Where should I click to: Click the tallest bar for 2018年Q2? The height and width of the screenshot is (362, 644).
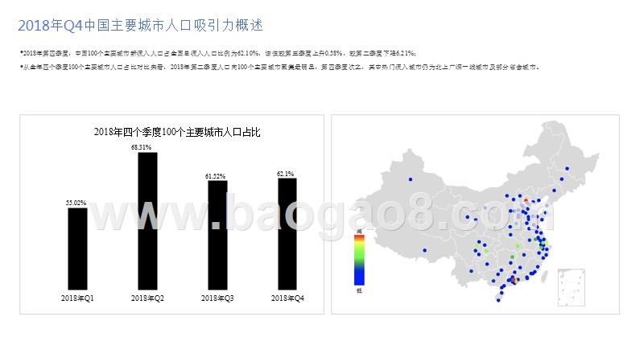pyautogui.click(x=147, y=221)
